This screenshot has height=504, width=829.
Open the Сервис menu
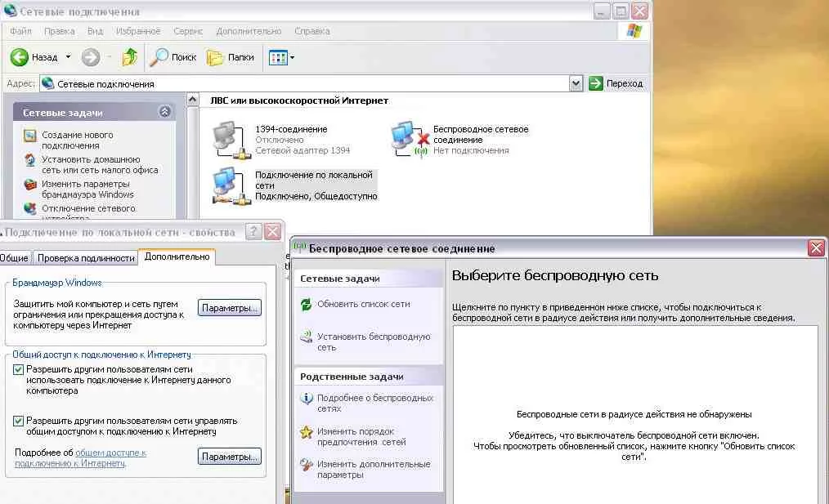[x=188, y=31]
